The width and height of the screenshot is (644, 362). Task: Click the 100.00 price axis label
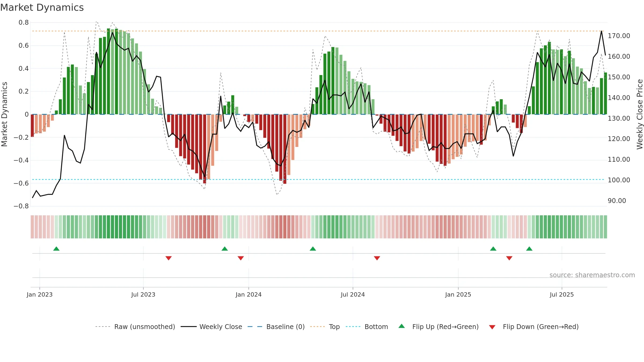point(619,180)
